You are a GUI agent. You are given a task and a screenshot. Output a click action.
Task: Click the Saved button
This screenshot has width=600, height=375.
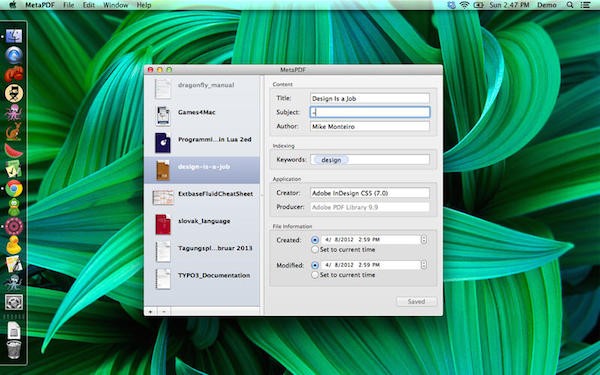pos(416,302)
